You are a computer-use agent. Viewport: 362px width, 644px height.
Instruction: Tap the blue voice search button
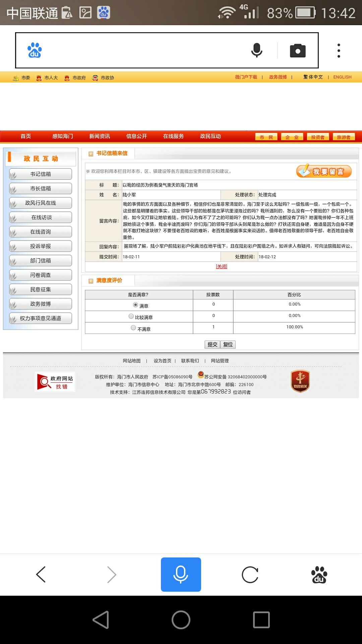pyautogui.click(x=181, y=574)
